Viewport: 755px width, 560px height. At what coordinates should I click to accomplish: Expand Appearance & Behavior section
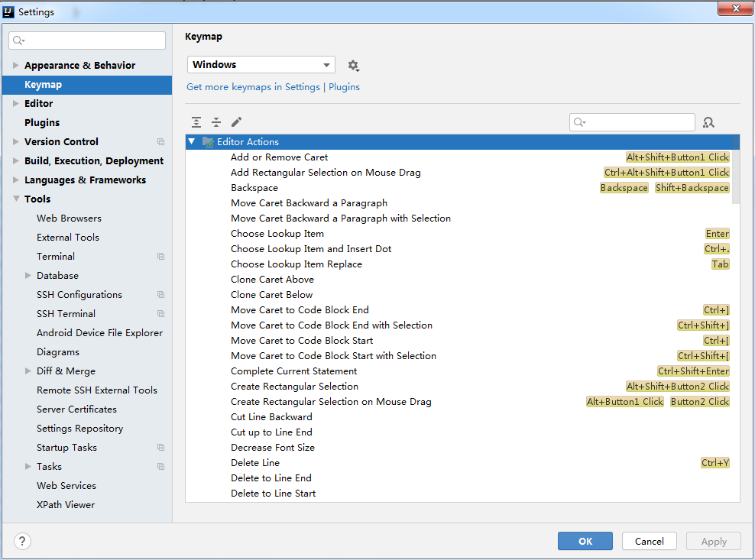tap(15, 65)
